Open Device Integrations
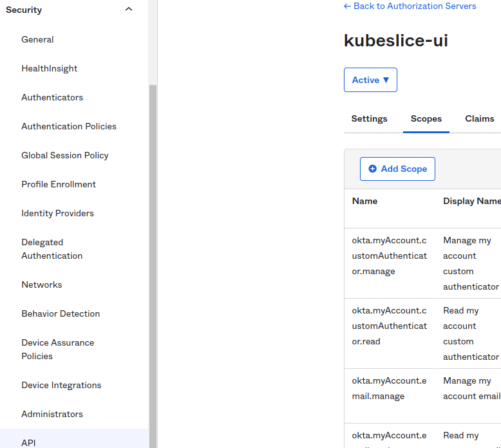 tap(61, 386)
